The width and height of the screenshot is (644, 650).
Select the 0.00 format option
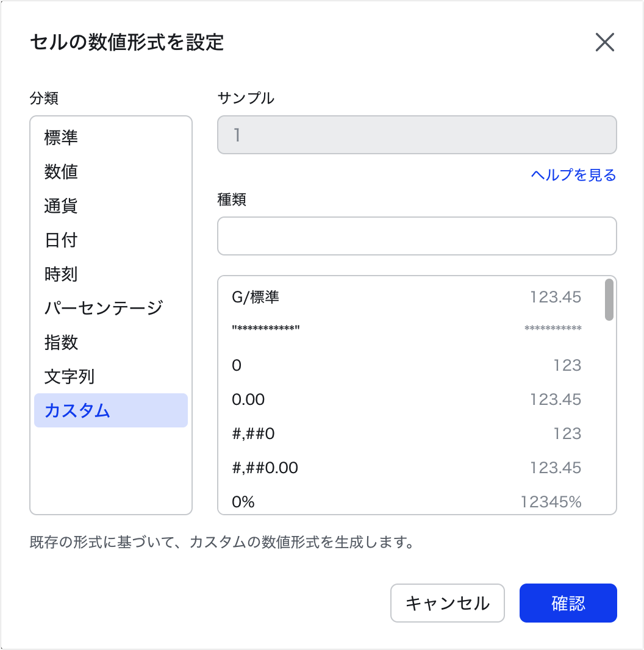coord(406,400)
